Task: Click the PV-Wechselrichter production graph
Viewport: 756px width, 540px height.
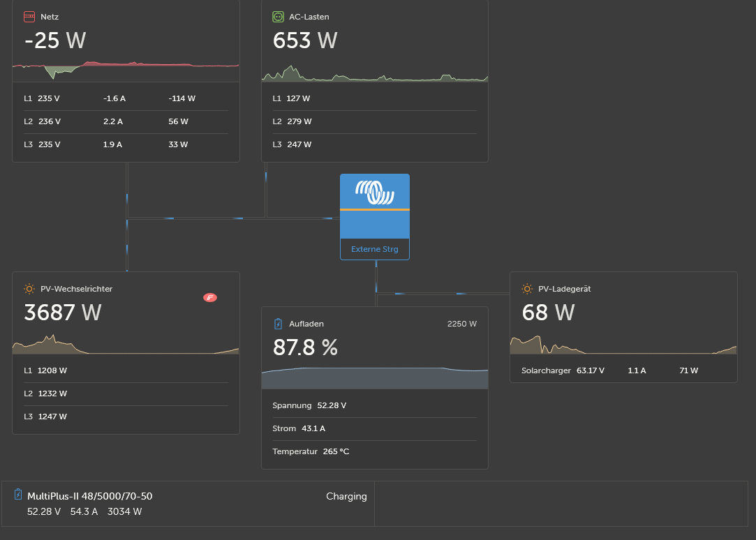Action: click(x=126, y=345)
